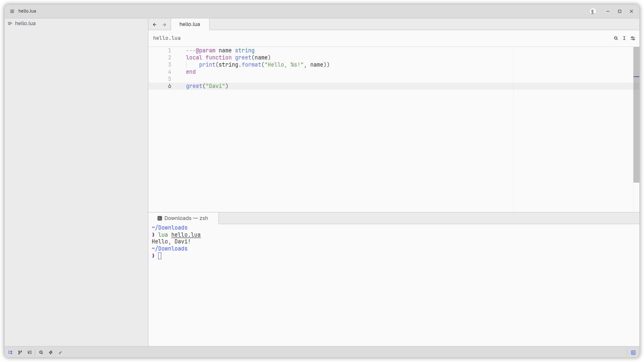Click the editor vertical scrollbar thumb
Screen dimensions: 644x362
(x=636, y=114)
